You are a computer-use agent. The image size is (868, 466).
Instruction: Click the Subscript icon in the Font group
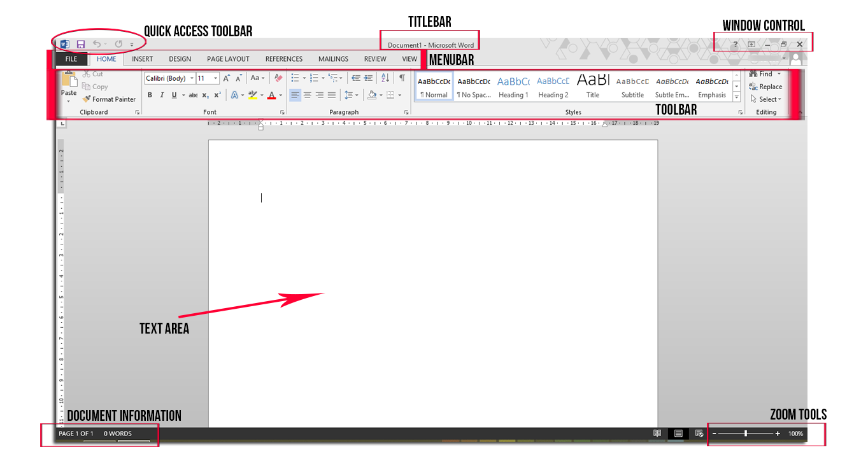(205, 94)
